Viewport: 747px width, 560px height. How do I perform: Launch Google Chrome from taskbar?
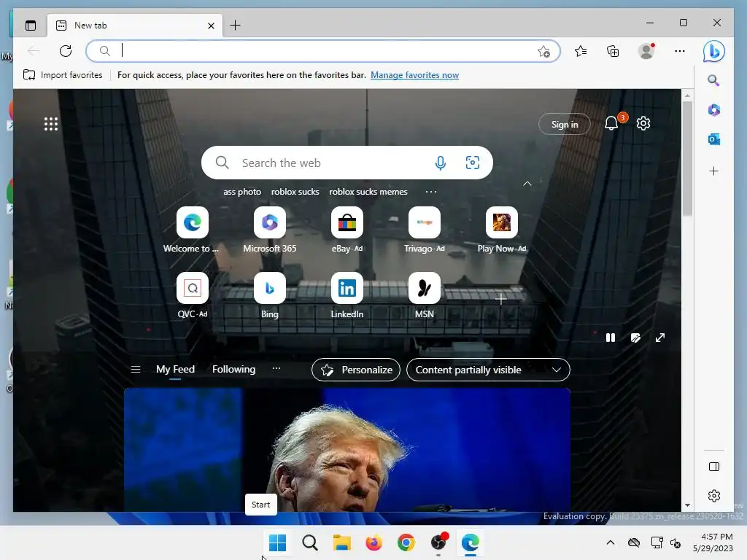click(406, 542)
